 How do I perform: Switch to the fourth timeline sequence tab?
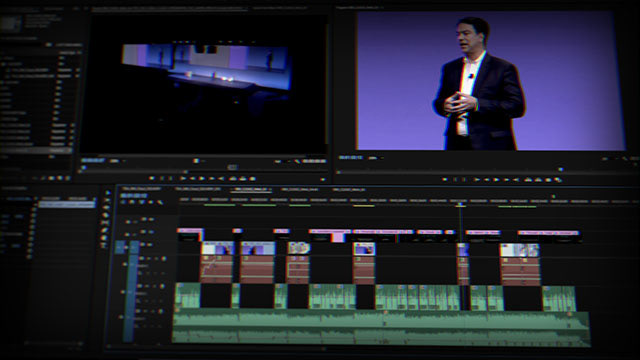(x=299, y=189)
